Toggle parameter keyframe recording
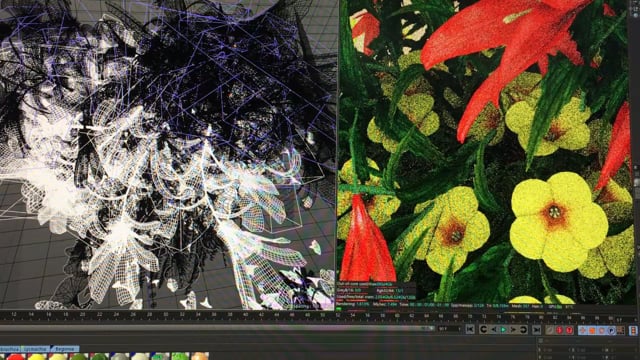The image size is (640, 360). pyautogui.click(x=611, y=329)
